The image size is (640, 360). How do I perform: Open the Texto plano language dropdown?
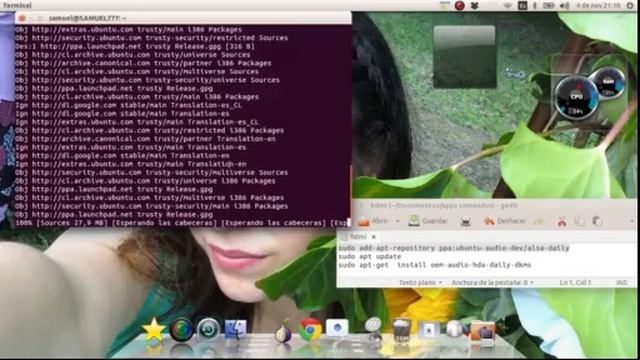[420, 282]
